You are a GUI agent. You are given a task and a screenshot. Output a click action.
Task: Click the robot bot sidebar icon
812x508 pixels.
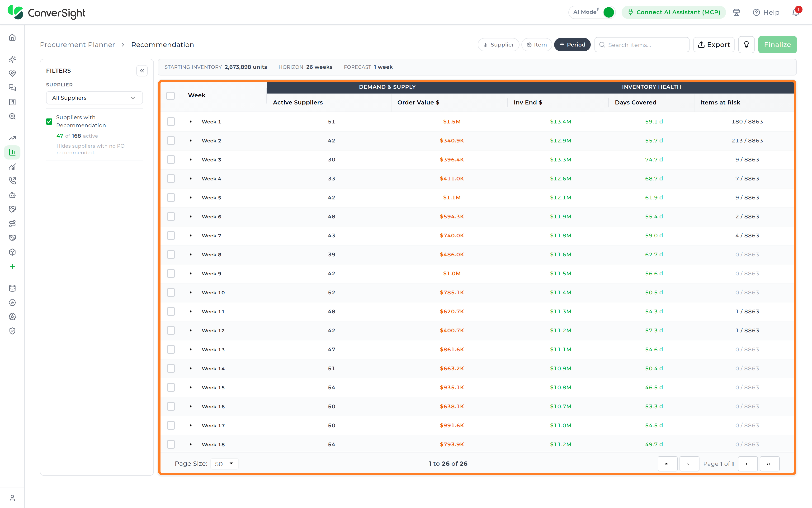point(12,195)
